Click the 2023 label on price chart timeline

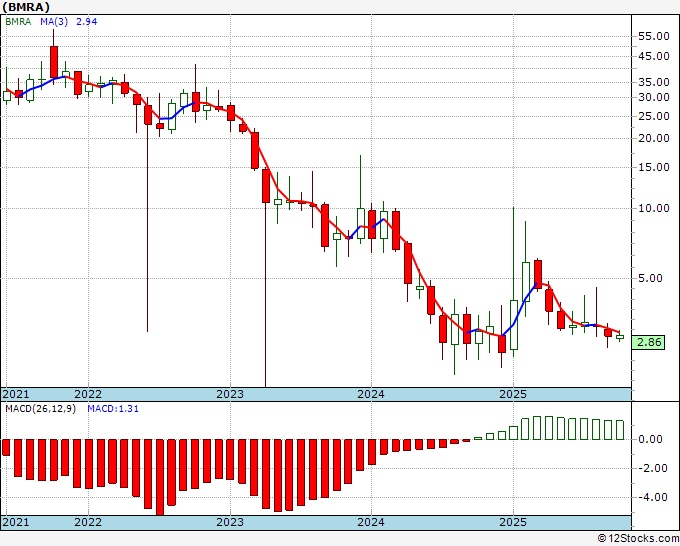[230, 394]
